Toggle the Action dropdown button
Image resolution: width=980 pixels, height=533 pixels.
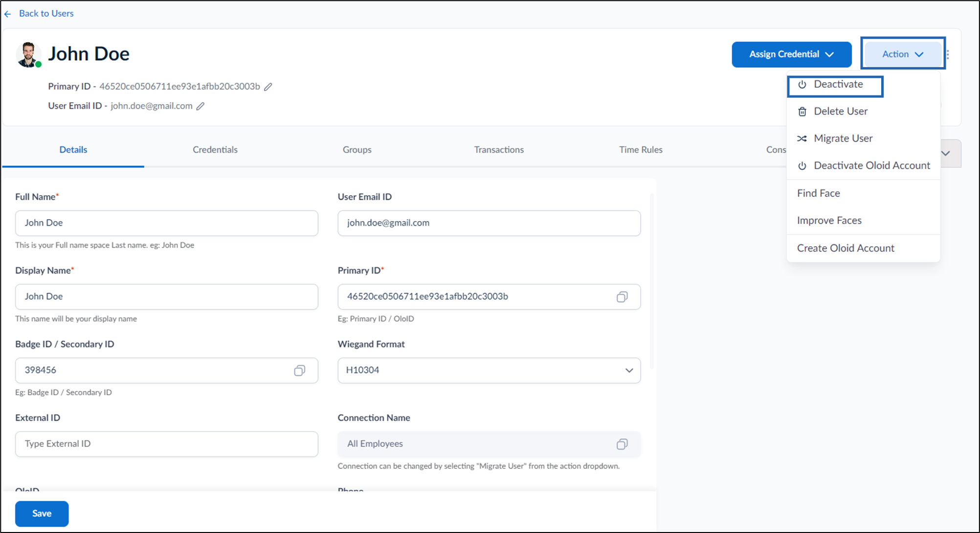point(903,54)
